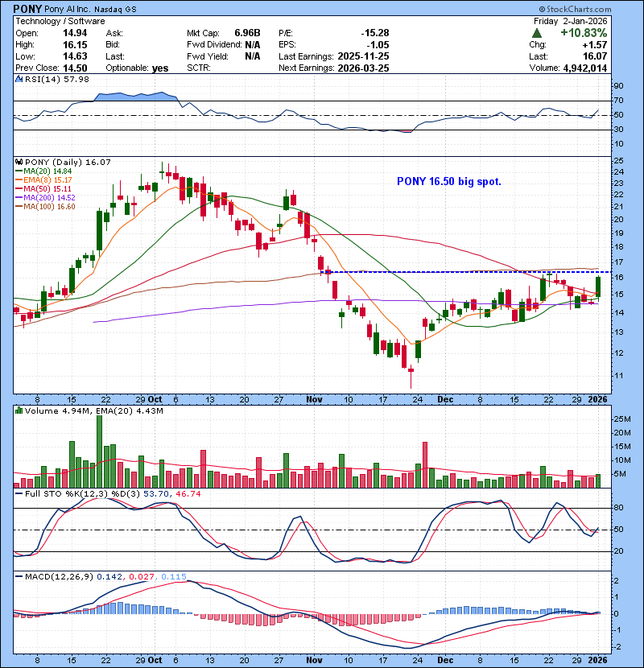Click the Volume value 4,942,014
This screenshot has height=668, width=644.
585,68
